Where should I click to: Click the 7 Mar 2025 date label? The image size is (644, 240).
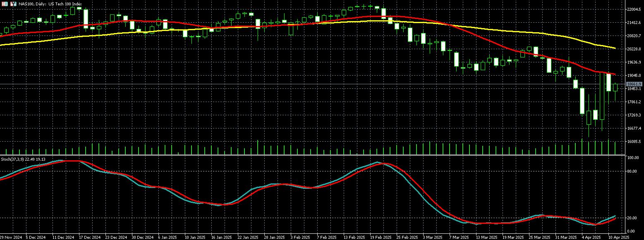[458, 238]
